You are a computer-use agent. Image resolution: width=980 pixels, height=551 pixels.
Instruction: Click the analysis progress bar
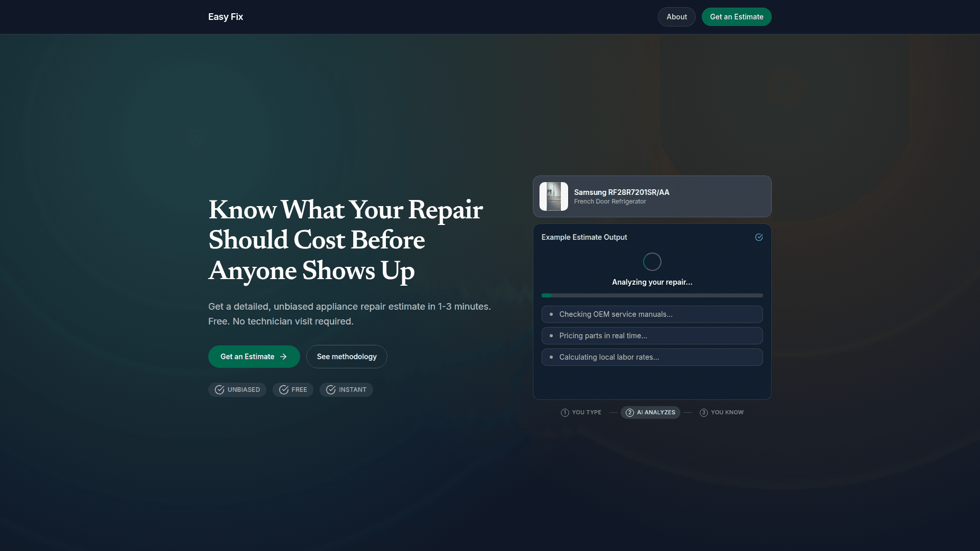(x=652, y=295)
